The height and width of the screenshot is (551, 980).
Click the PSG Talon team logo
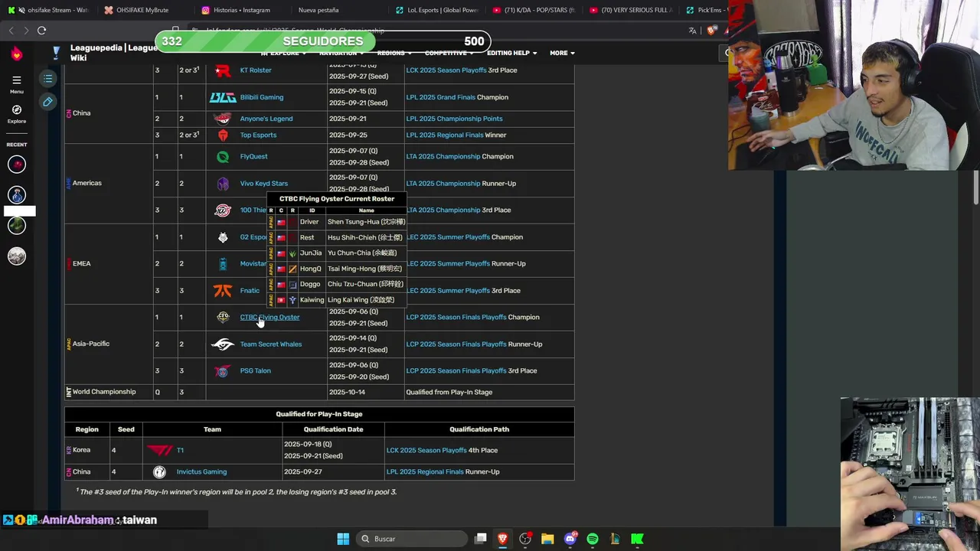[223, 371]
